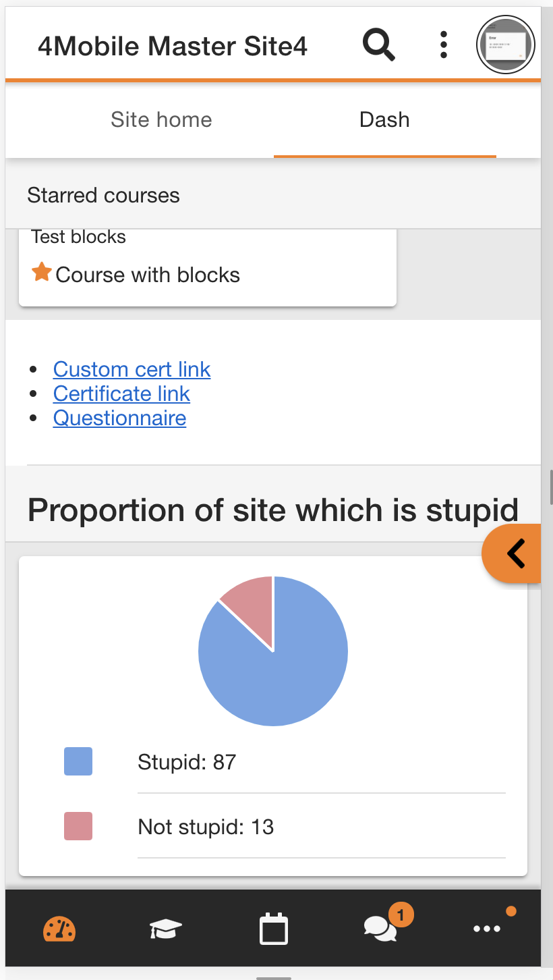Open the search magnifier icon
Image resolution: width=553 pixels, height=980 pixels.
click(379, 45)
